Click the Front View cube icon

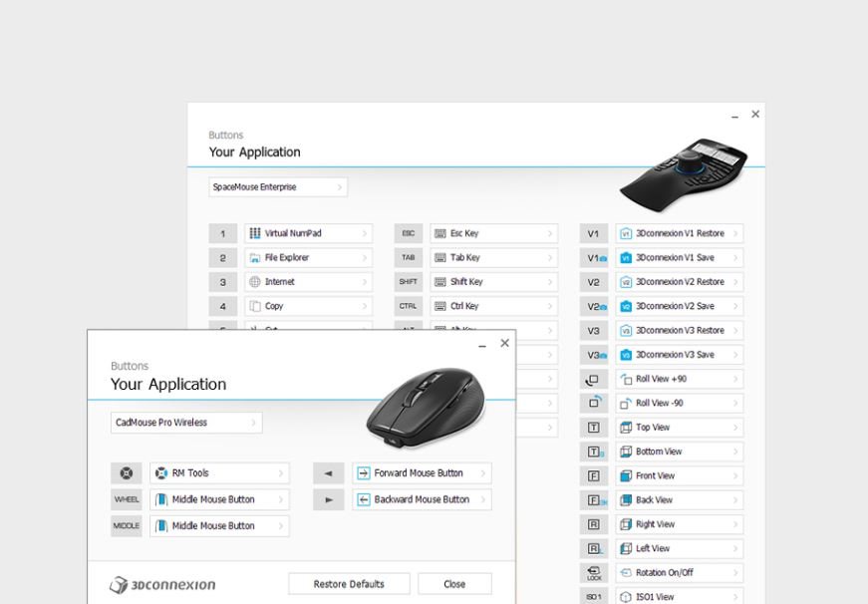click(626, 476)
